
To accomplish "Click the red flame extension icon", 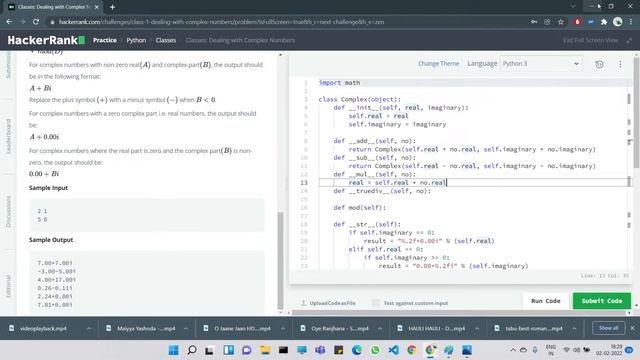I will coord(577,22).
